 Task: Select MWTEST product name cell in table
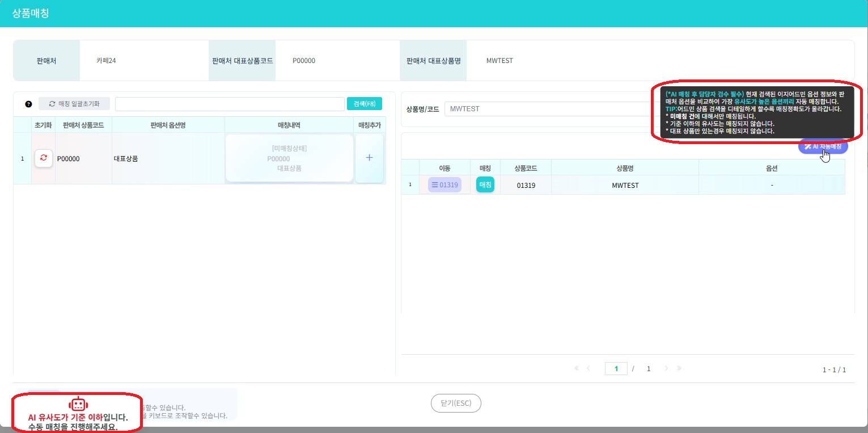click(x=625, y=186)
